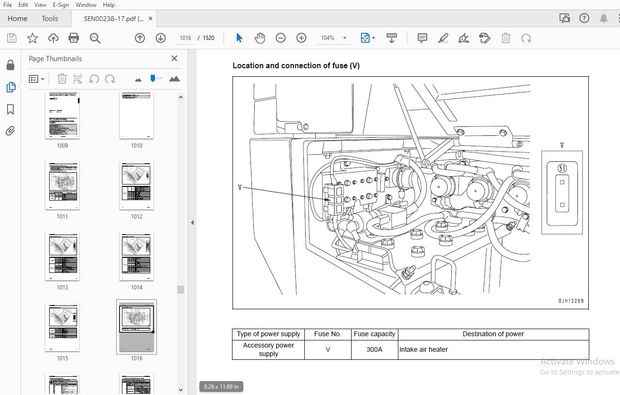Screen dimensions: 620x395
Task: Upload the file with the cloud upload icon
Action: pos(53,38)
